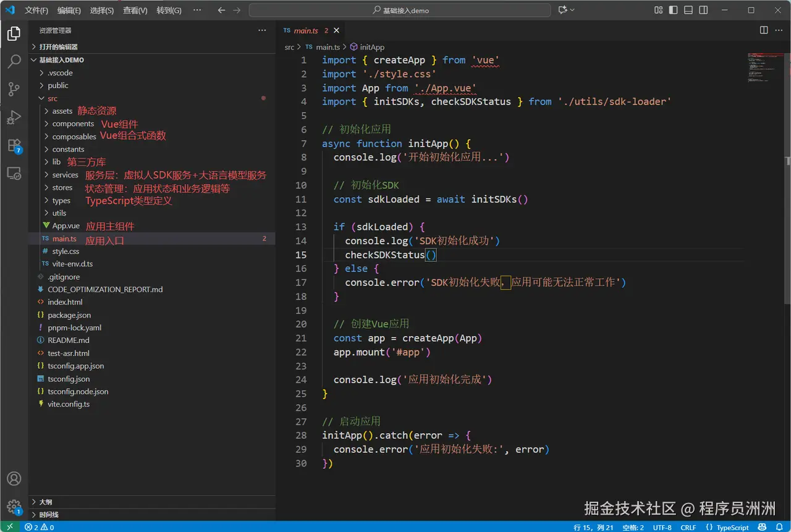This screenshot has width=791, height=532.
Task: Click the 基础接入demo command center search box
Action: pyautogui.click(x=400, y=11)
